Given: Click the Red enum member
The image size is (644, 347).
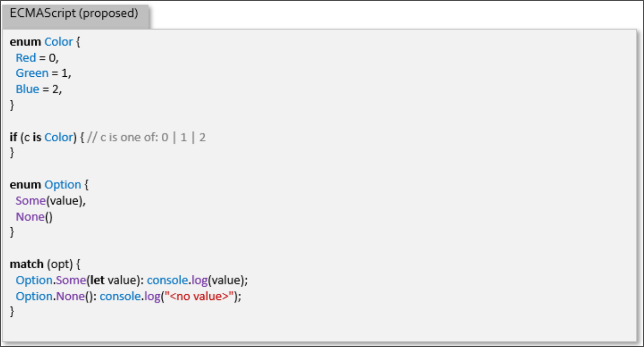Looking at the screenshot, I should point(26,58).
